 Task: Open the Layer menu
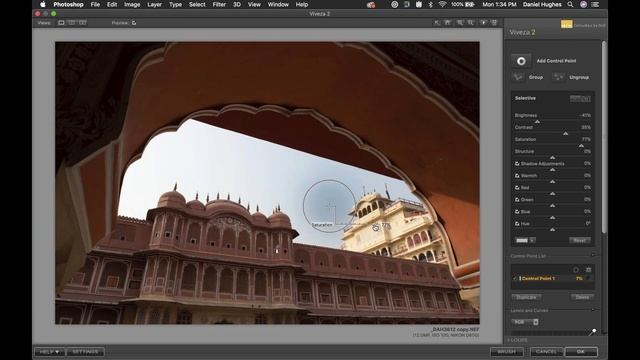tap(154, 4)
